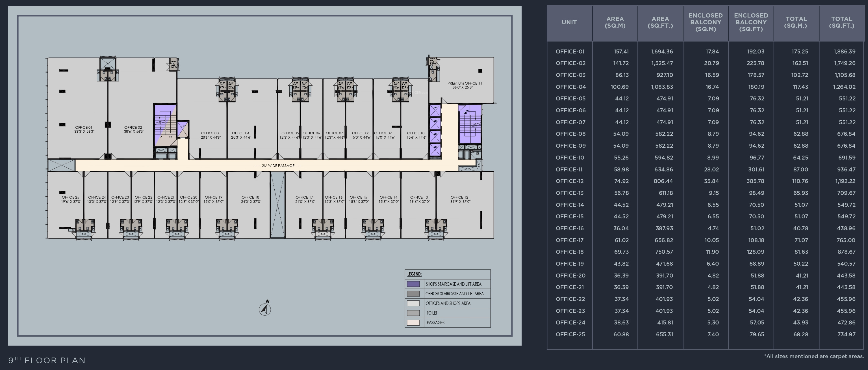Click the 9th Floor Plan title text
Viewport: 868px width, 370px height.
(47, 360)
